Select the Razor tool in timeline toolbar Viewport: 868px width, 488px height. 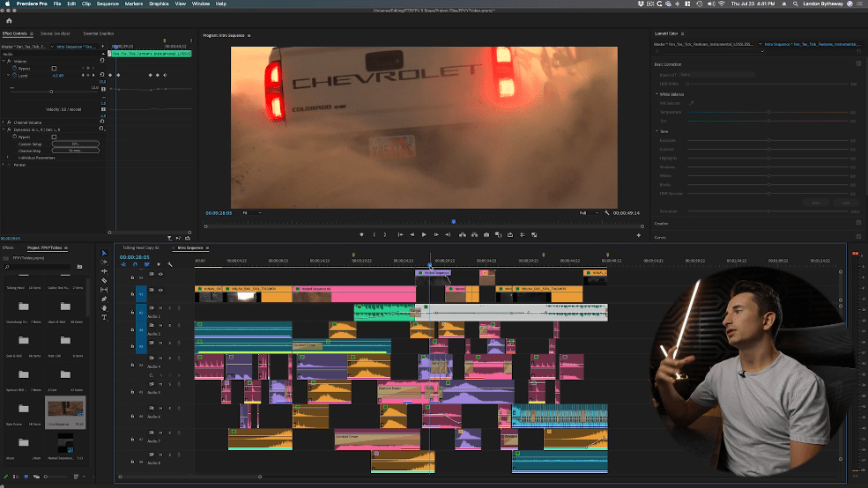pyautogui.click(x=104, y=281)
